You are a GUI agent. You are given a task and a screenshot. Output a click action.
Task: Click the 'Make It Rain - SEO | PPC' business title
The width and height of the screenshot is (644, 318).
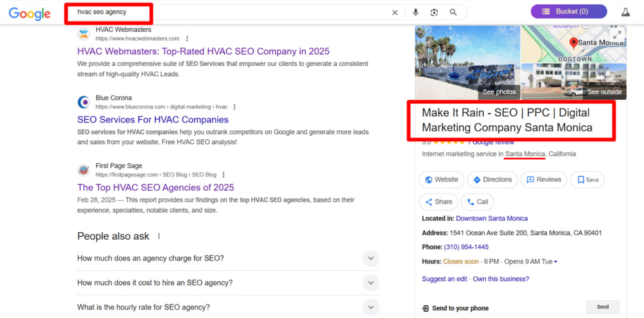pyautogui.click(x=507, y=120)
